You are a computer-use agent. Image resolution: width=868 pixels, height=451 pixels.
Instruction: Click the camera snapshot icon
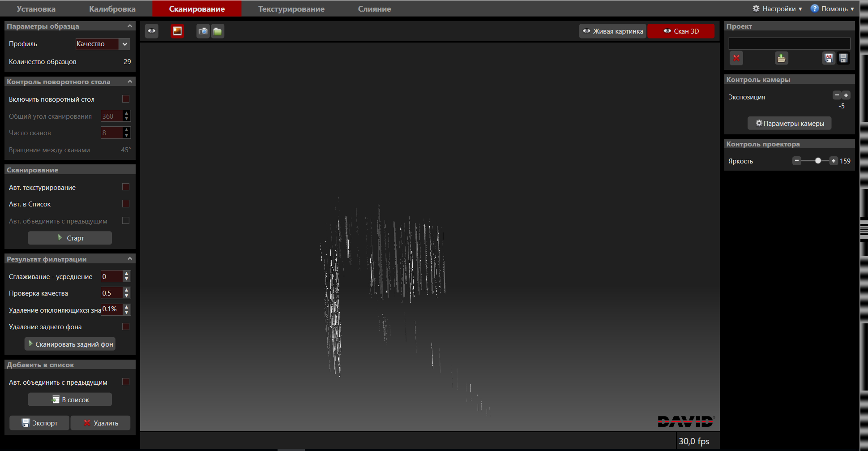(x=203, y=31)
